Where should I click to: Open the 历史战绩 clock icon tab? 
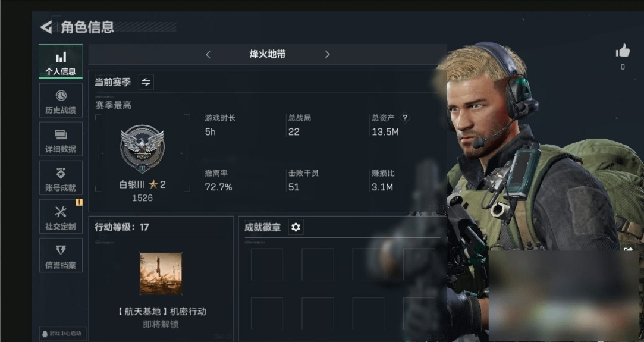61,101
